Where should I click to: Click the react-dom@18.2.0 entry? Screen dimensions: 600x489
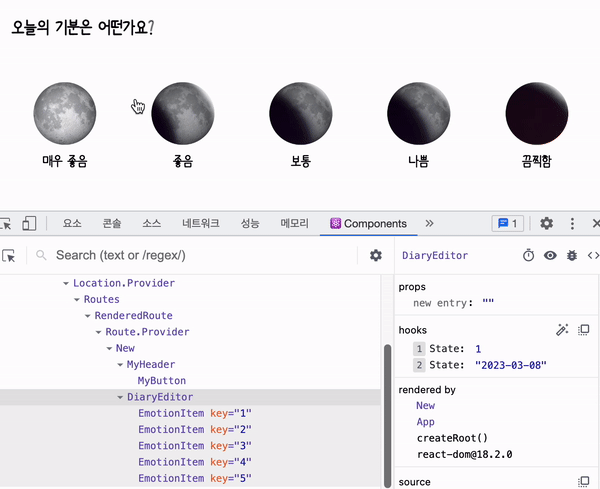click(x=465, y=455)
